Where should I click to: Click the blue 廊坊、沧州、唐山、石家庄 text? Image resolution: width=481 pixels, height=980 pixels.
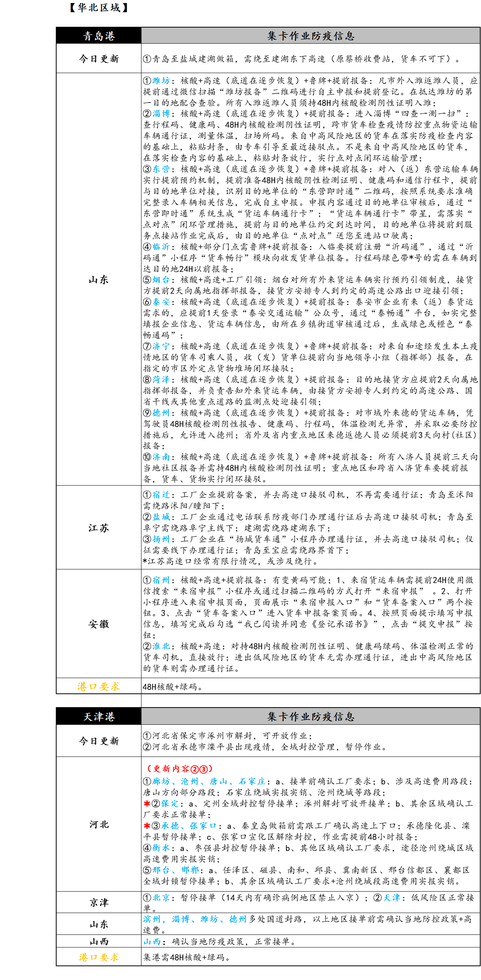tap(209, 781)
